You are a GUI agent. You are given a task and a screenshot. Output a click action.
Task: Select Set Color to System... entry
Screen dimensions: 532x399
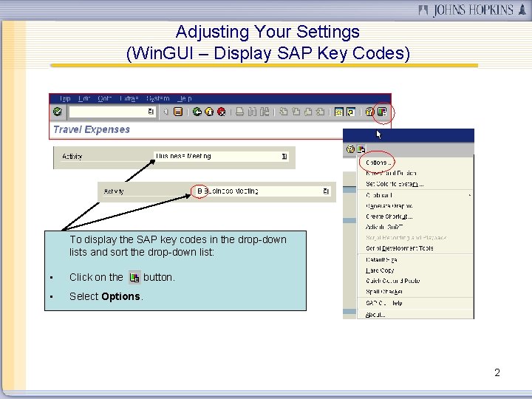coord(395,184)
